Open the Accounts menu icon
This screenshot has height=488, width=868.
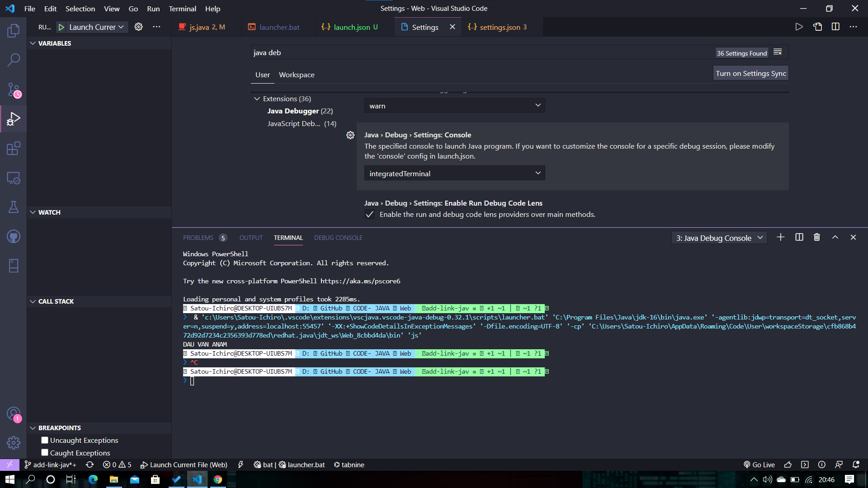[14, 414]
